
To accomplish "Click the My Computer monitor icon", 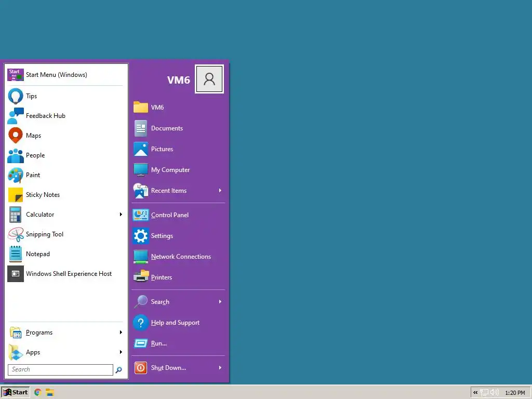I will 141,170.
